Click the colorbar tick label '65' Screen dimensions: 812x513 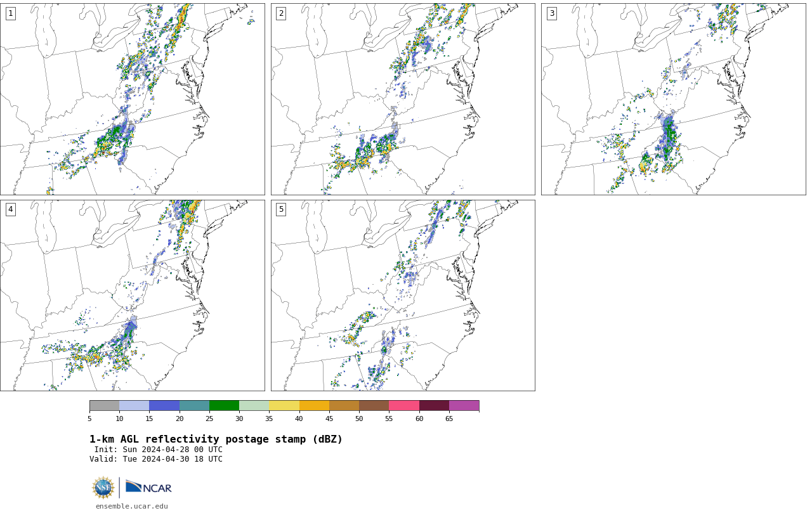point(449,419)
